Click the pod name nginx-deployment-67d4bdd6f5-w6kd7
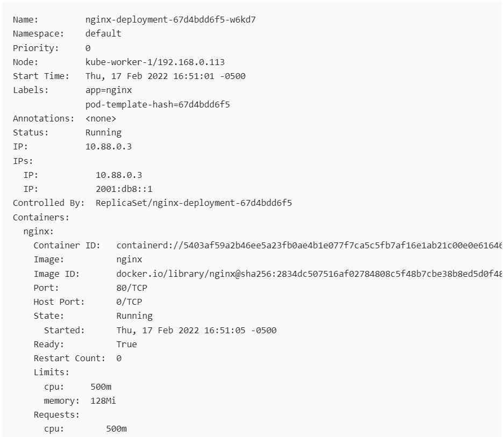 click(x=174, y=19)
